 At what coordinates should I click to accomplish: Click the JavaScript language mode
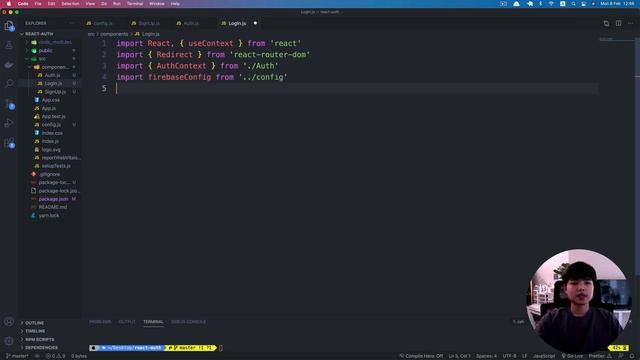coord(544,356)
